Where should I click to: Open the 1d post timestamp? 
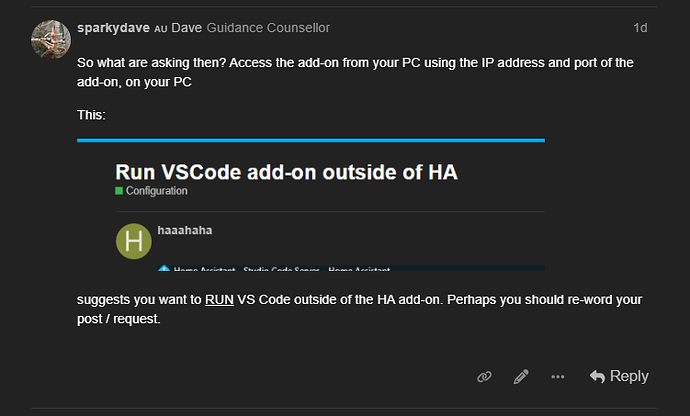(640, 28)
